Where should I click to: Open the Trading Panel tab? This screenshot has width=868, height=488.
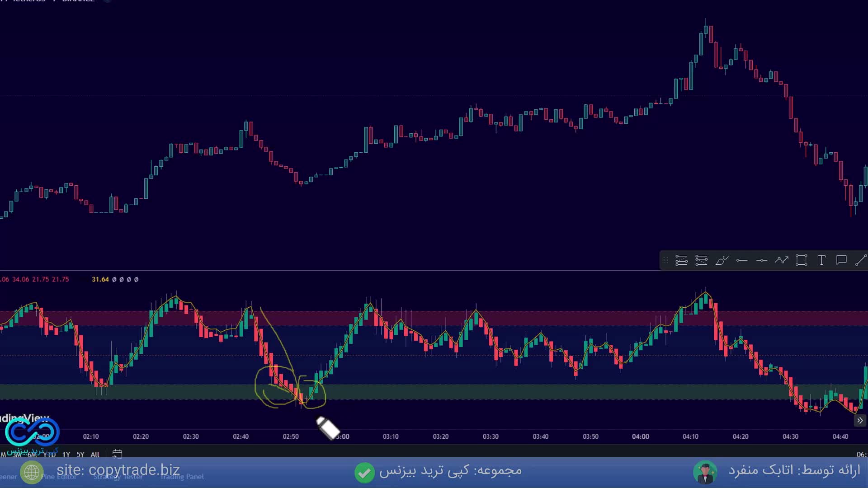(x=182, y=477)
